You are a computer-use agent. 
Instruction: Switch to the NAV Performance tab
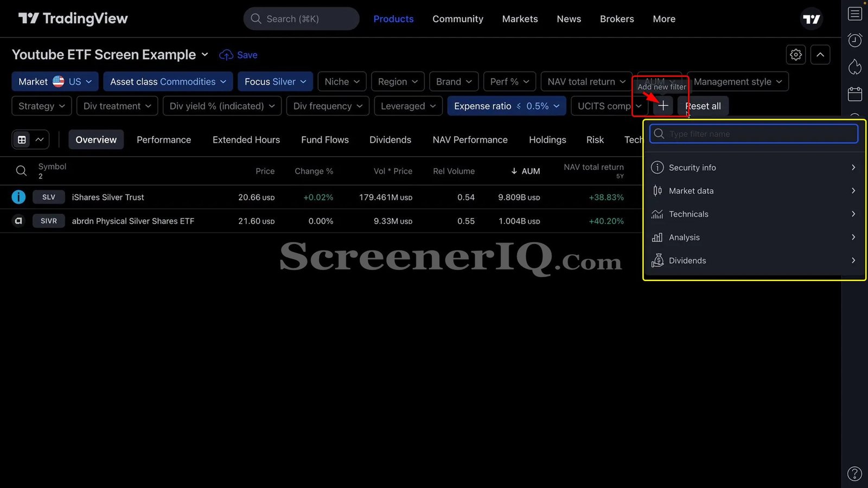[470, 139]
